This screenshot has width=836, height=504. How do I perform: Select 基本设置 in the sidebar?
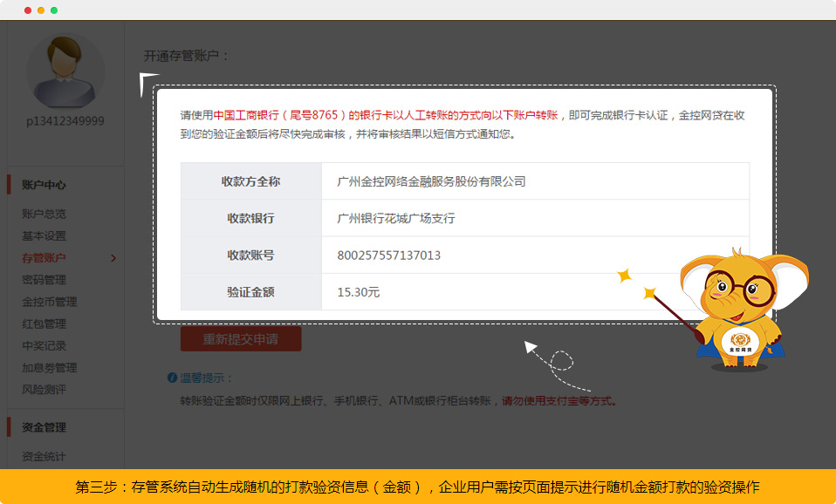coord(44,235)
